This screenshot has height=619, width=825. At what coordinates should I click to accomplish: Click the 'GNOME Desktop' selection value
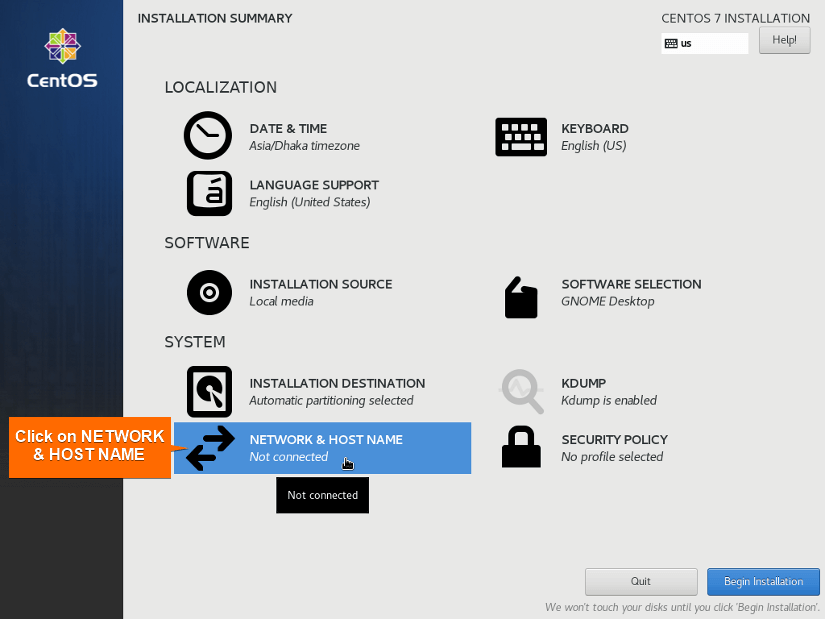point(608,302)
